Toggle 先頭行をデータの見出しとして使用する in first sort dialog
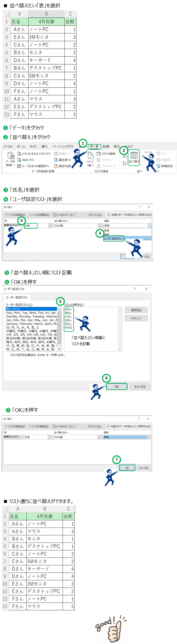Viewport: 177px width, 644px height. (109, 215)
